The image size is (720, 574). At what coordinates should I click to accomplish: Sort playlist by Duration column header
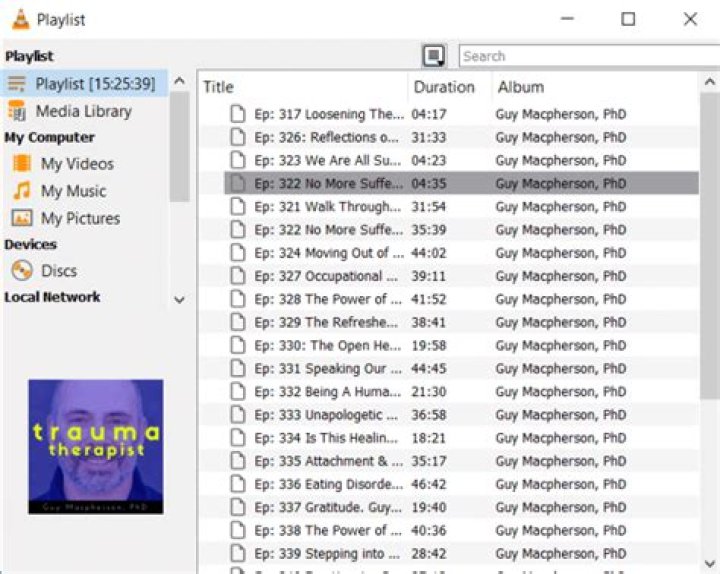click(x=444, y=87)
